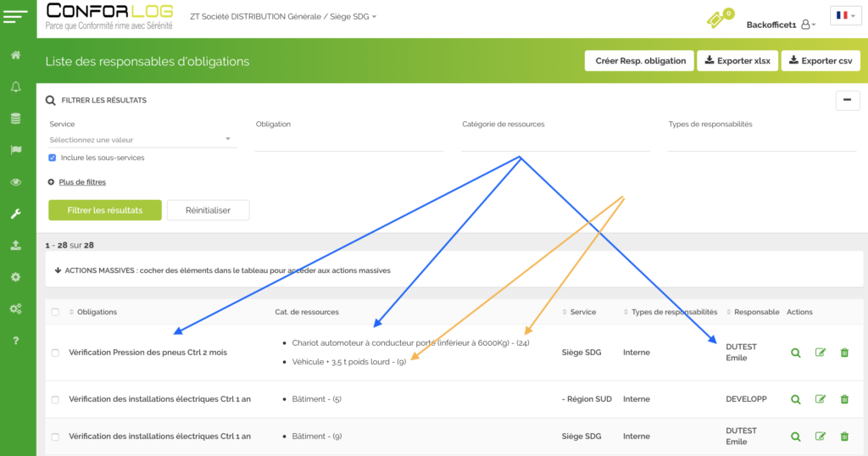
Task: Open the language flag selector
Action: click(845, 15)
